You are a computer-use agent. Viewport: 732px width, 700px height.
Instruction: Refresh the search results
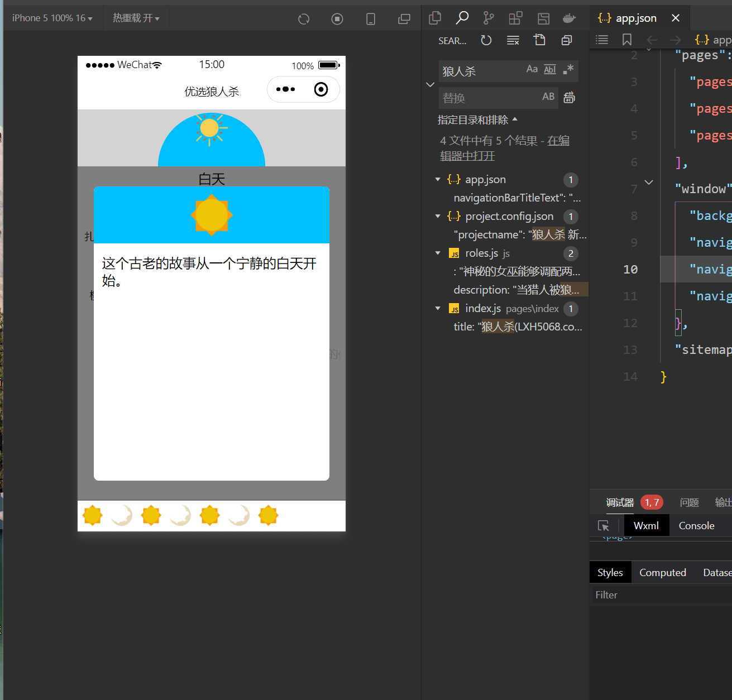click(486, 40)
